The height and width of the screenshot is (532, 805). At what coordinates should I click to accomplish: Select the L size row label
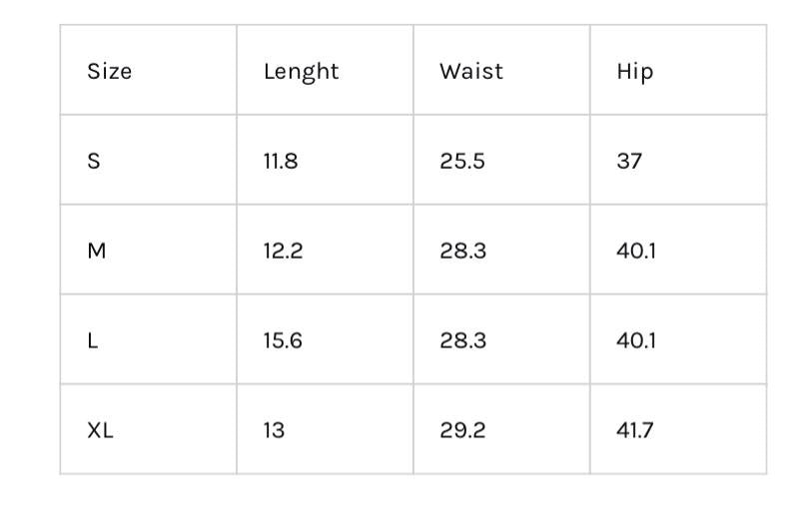click(93, 340)
